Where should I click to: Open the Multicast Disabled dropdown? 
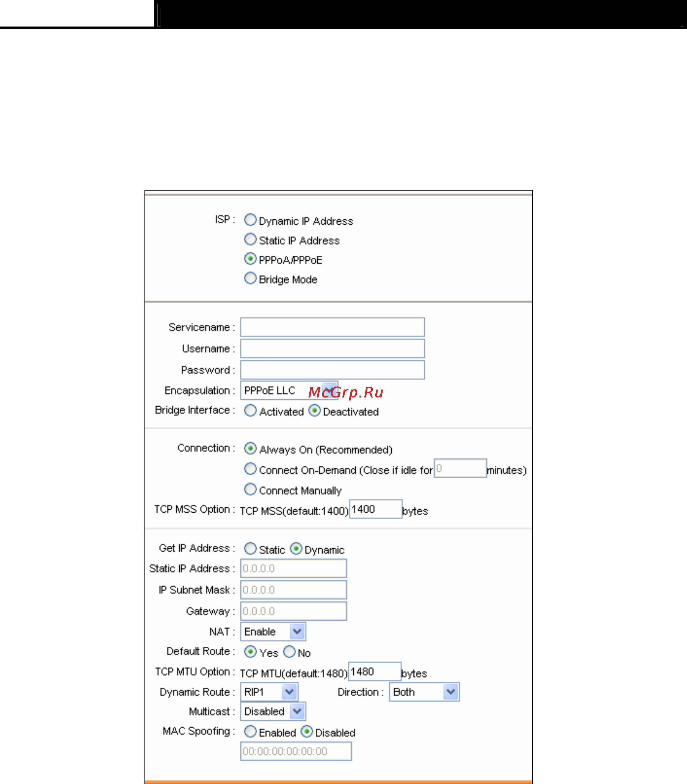pyautogui.click(x=273, y=711)
